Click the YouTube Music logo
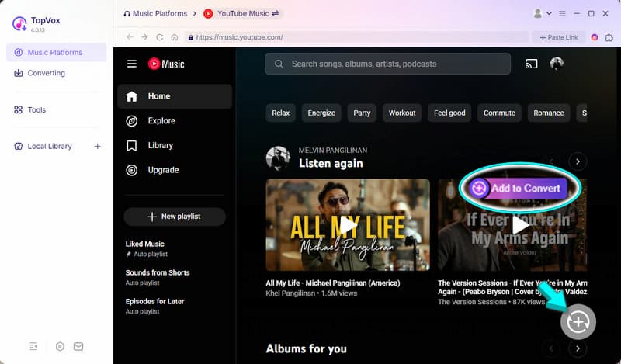 pyautogui.click(x=166, y=64)
